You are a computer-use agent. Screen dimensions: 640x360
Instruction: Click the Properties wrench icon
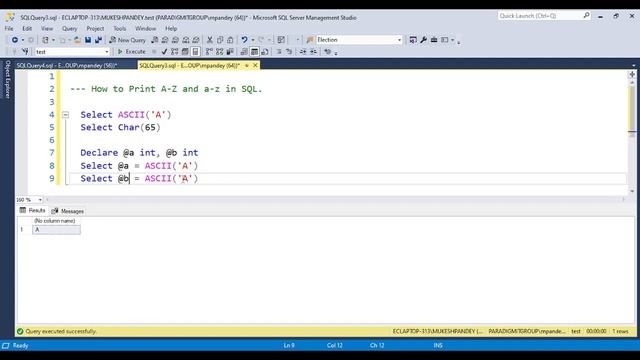click(423, 40)
